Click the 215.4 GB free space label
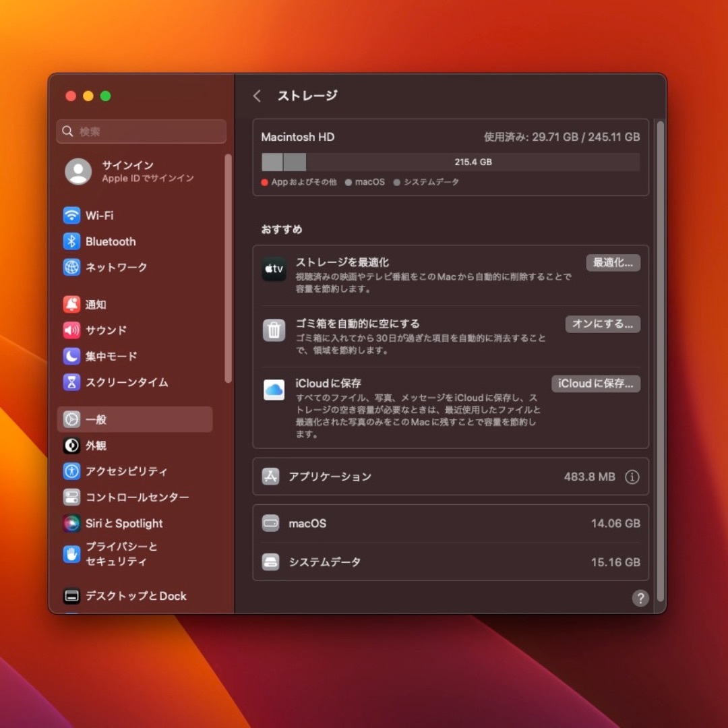 tap(473, 162)
